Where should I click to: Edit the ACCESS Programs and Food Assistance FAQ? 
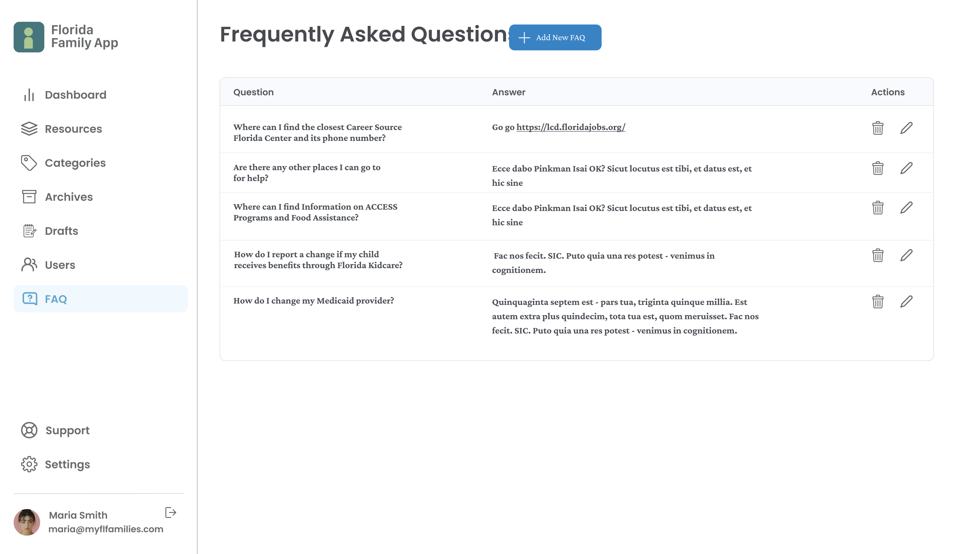(906, 208)
